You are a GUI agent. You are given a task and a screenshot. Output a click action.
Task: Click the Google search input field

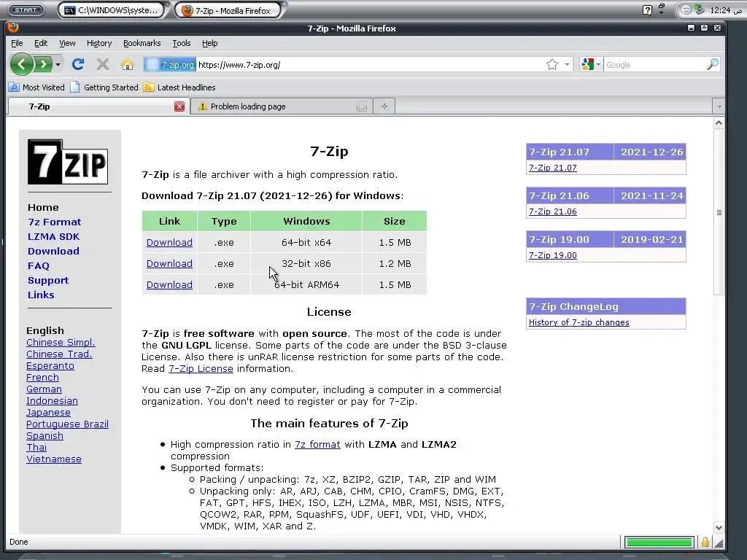click(655, 65)
